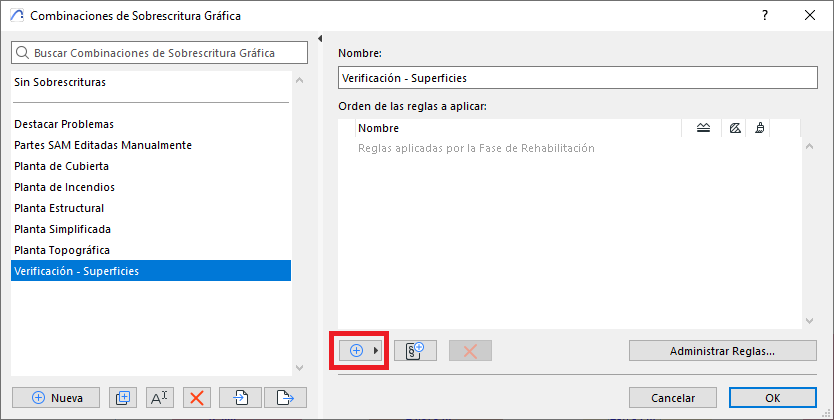
Task: Select Planta de Incendios combination
Action: click(x=64, y=187)
